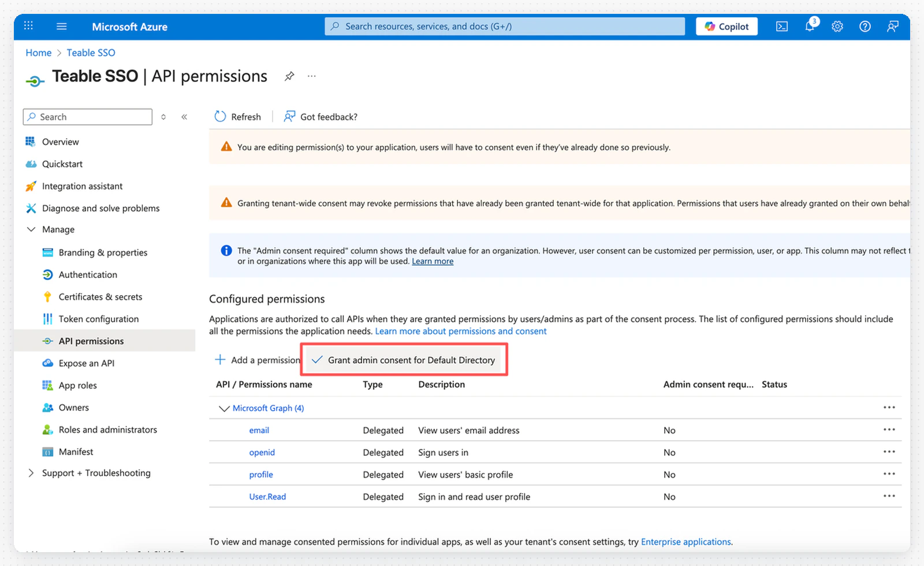Viewport: 924px width, 566px height.
Task: Click the Quickstart cloud icon
Action: (x=31, y=164)
